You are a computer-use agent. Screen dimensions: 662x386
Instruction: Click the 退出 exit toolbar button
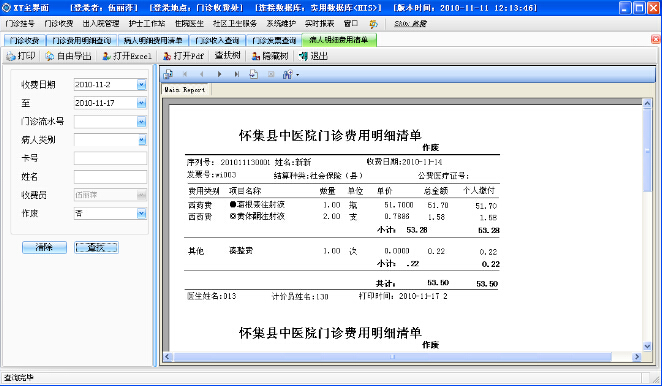pos(313,56)
